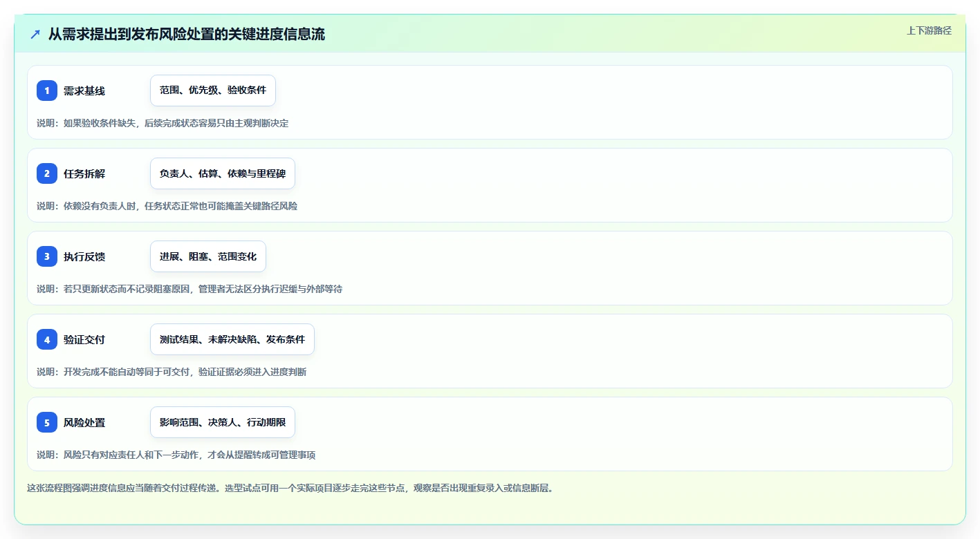Select step number 3 badge
This screenshot has width=980, height=539.
coord(47,256)
